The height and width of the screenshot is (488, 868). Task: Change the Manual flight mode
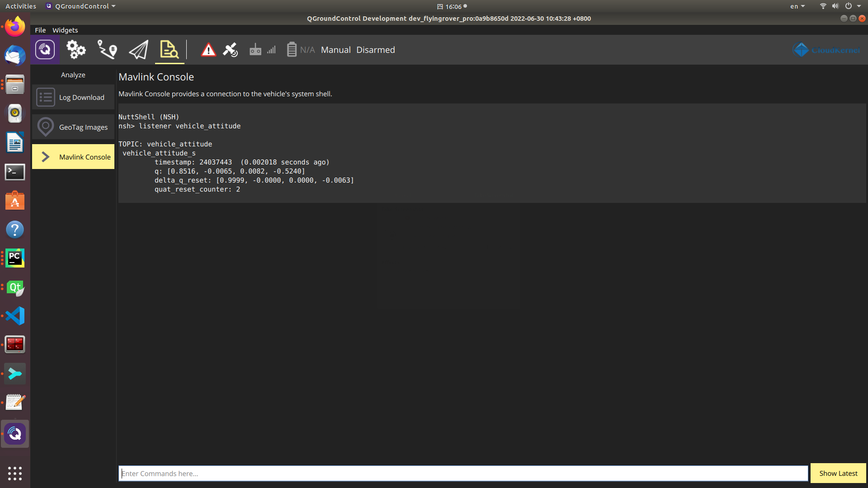point(335,50)
